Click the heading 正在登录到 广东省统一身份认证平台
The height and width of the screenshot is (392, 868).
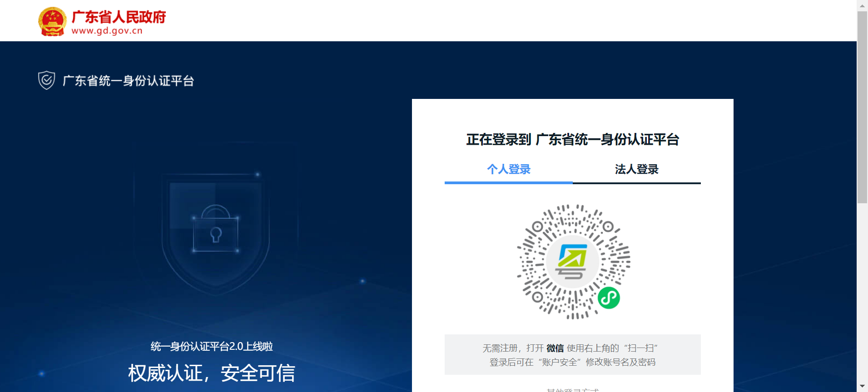[572, 139]
